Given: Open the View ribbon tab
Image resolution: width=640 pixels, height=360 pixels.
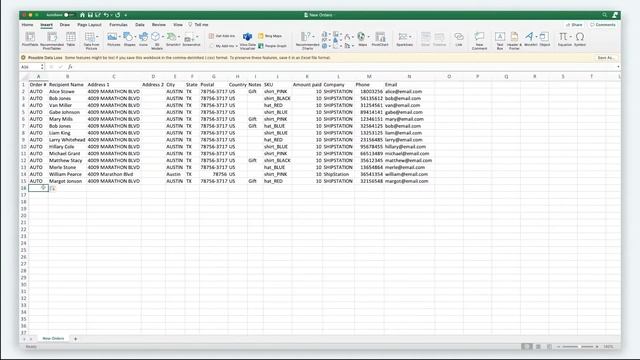Looking at the screenshot, I should coord(178,25).
